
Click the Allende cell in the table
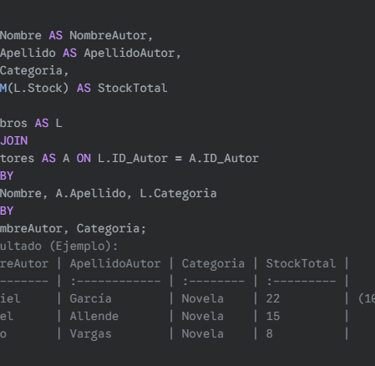[x=94, y=316]
